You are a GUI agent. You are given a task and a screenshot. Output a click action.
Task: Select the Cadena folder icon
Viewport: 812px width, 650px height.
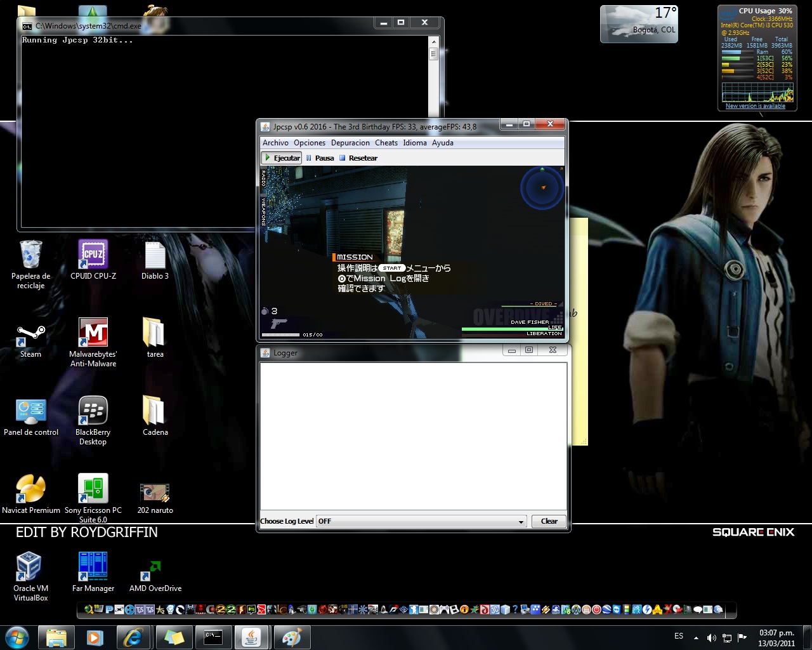click(x=155, y=416)
